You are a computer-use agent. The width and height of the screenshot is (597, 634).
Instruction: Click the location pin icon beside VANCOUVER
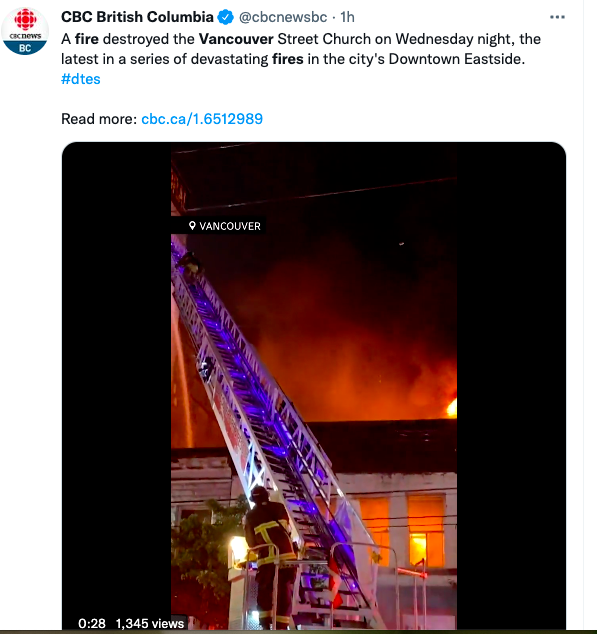(192, 226)
